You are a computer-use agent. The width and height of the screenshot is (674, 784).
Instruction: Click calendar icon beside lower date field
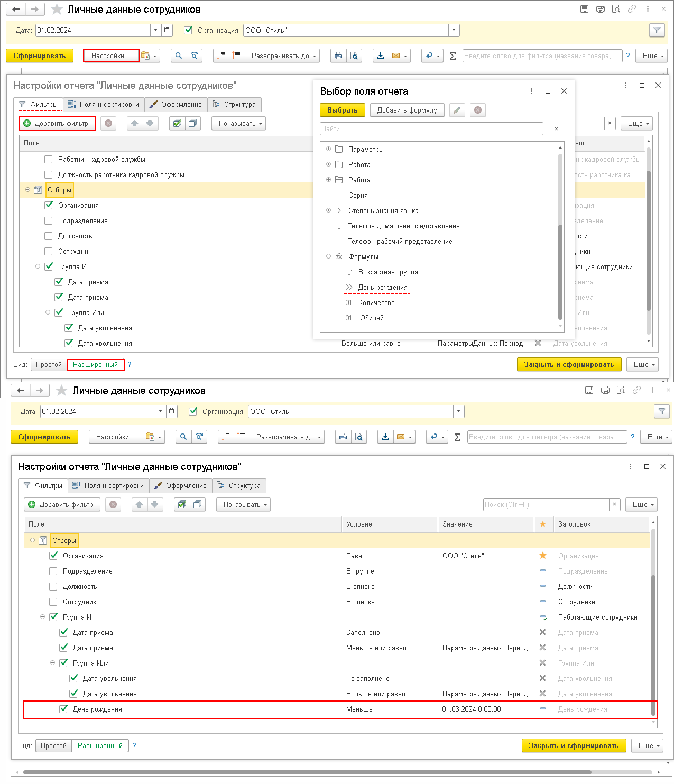[172, 411]
